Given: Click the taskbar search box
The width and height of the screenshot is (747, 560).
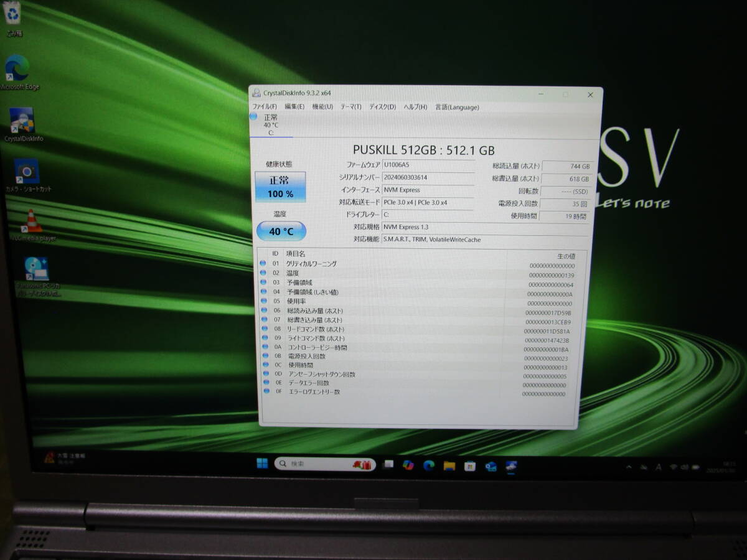Looking at the screenshot, I should point(325,464).
